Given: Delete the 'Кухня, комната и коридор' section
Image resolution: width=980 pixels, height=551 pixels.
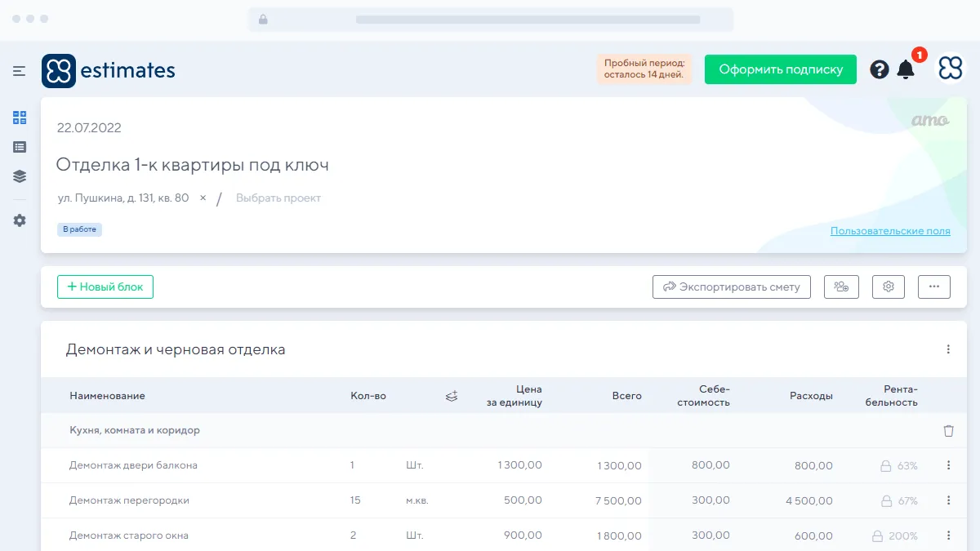Looking at the screenshot, I should click(x=948, y=430).
